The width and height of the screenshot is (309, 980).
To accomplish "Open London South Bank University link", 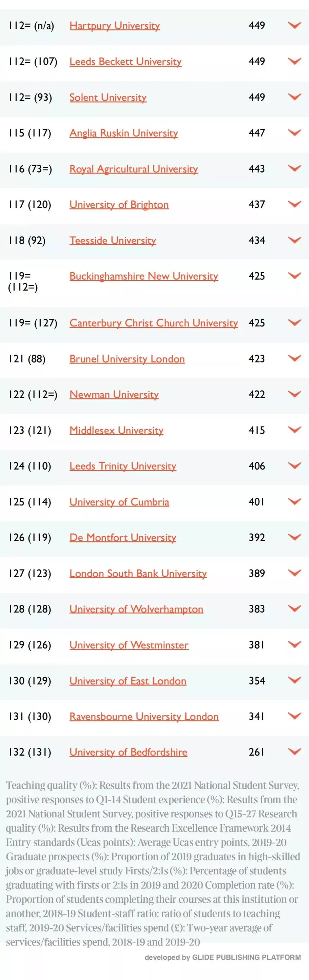I will 138,573.
